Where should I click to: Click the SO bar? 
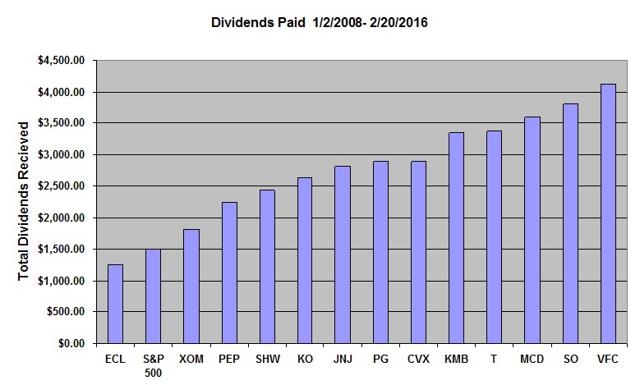[570, 223]
